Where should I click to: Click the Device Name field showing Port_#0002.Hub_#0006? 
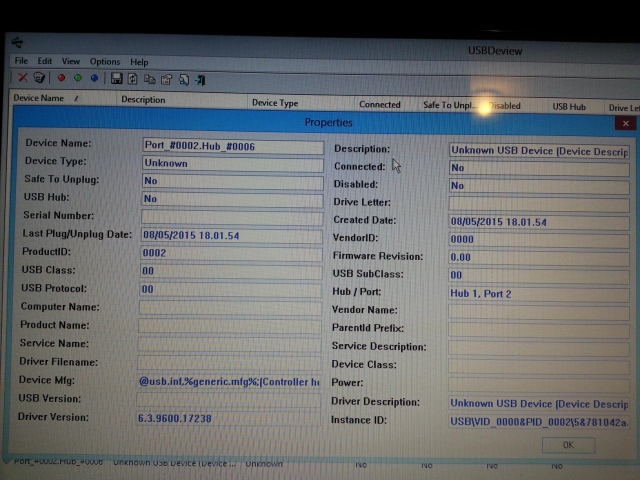(x=233, y=147)
